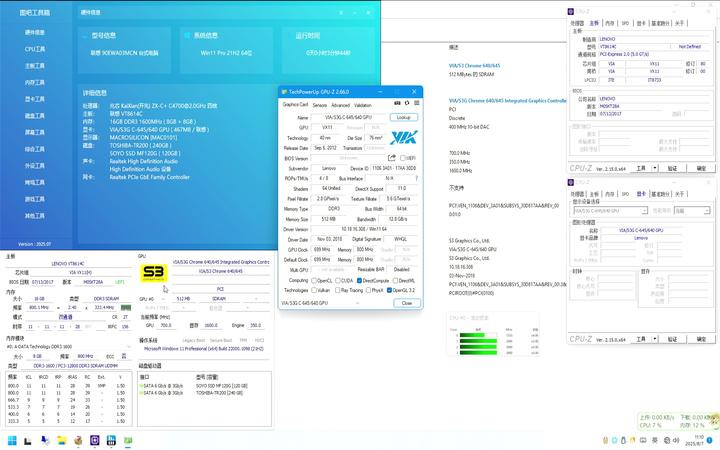Click the green GPU-Z icon on taskbar
This screenshot has height=450, width=720.
[x=128, y=441]
